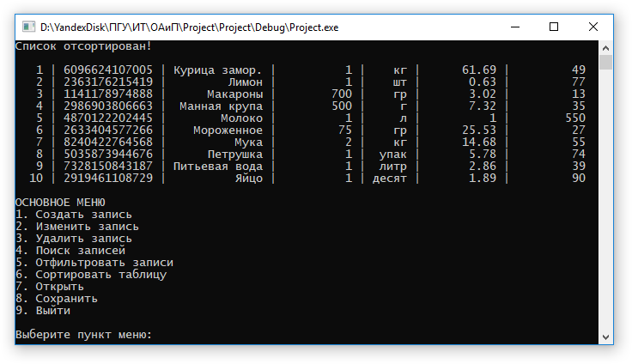
Task: Click stock count 90 in Яйцо row
Action: 579,179
